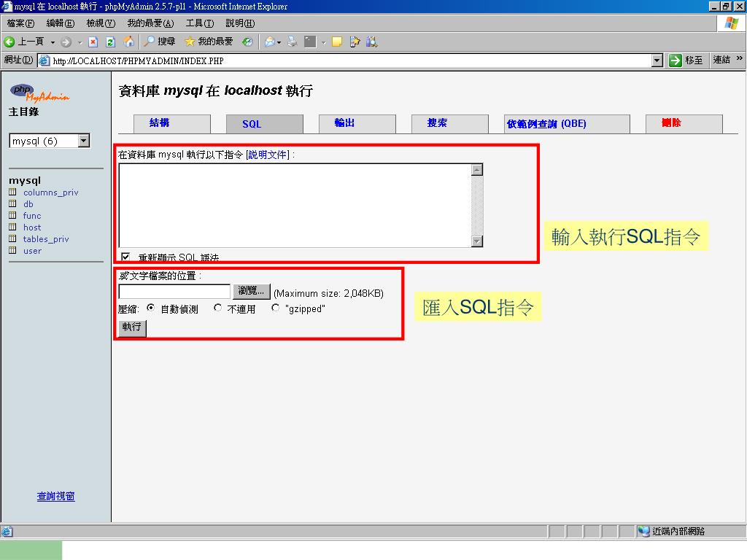Click the document with star toolbar icon
The width and height of the screenshot is (747, 560).
coord(355,42)
